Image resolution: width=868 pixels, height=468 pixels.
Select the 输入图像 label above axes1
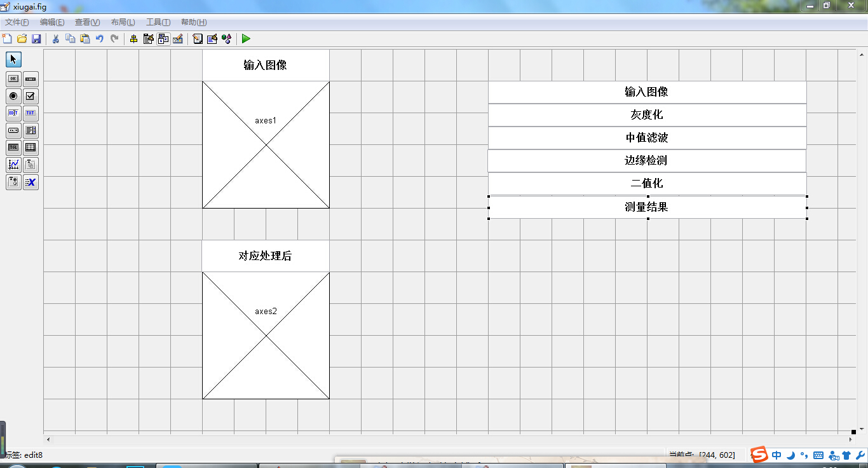click(266, 65)
